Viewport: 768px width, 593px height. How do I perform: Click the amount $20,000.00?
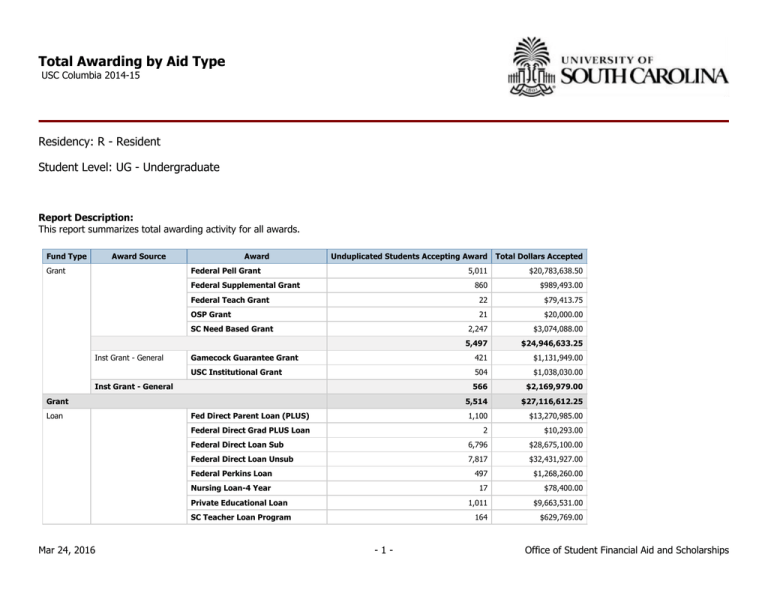(563, 314)
